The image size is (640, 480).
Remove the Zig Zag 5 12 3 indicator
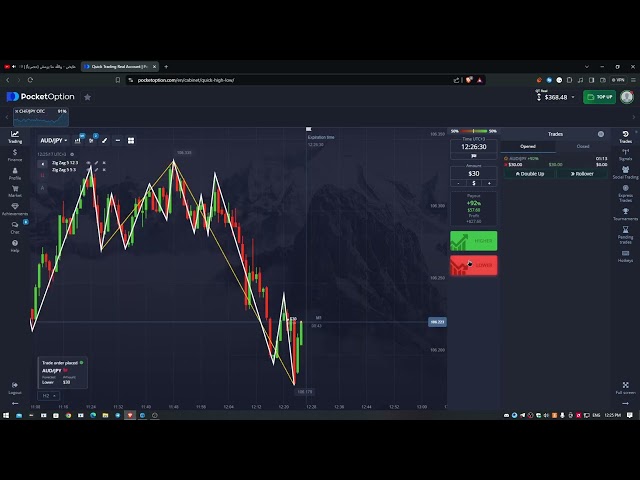coord(104,163)
